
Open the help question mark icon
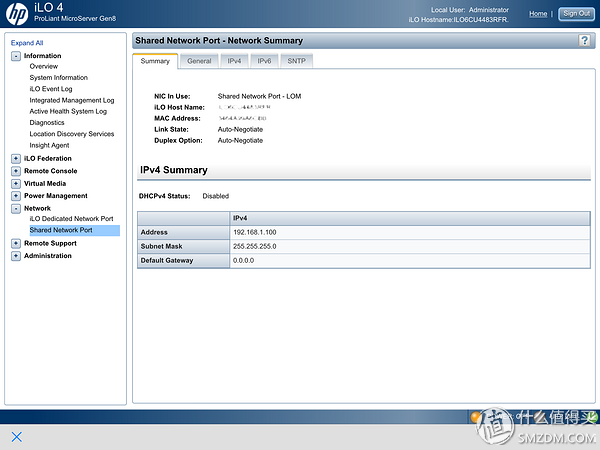tap(584, 41)
